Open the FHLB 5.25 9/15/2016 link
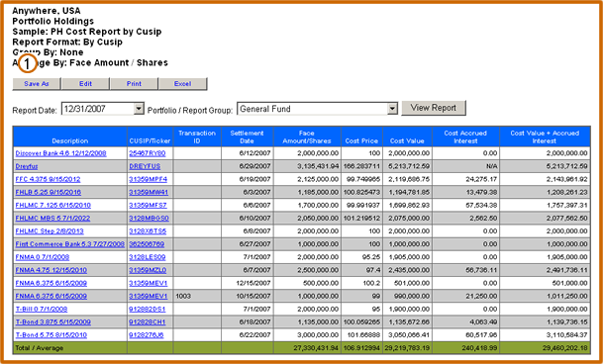The image size is (603, 364). tap(49, 193)
